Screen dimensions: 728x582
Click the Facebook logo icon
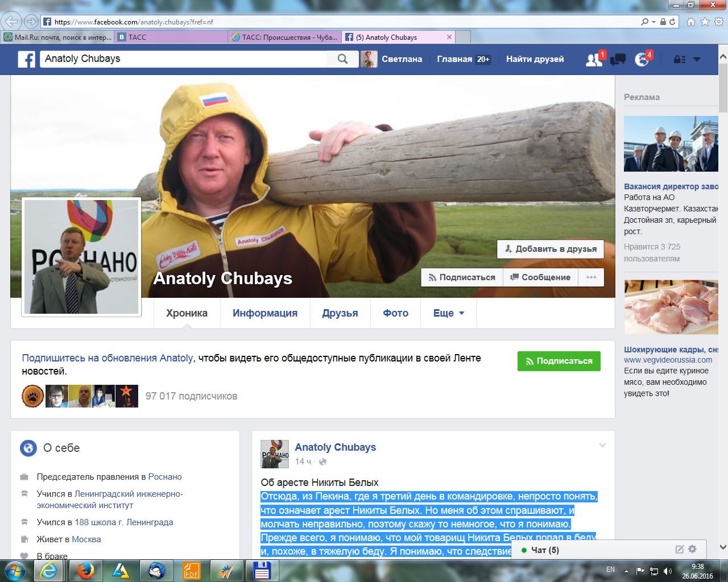(x=26, y=59)
